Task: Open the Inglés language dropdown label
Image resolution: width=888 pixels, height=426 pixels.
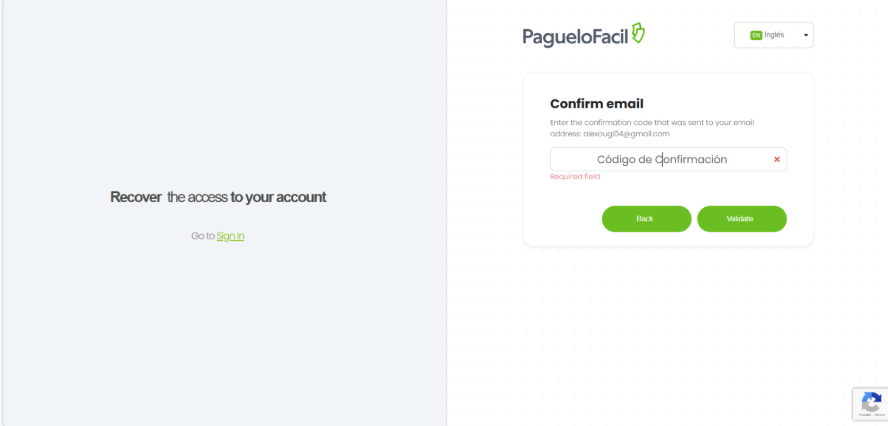Action: [x=775, y=35]
